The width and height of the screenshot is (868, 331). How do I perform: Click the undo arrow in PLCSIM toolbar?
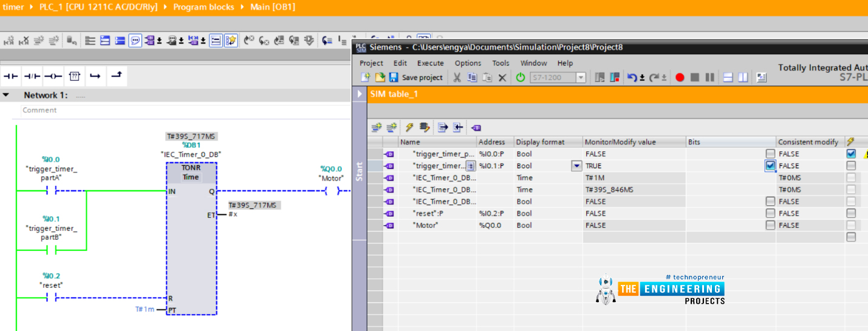632,77
